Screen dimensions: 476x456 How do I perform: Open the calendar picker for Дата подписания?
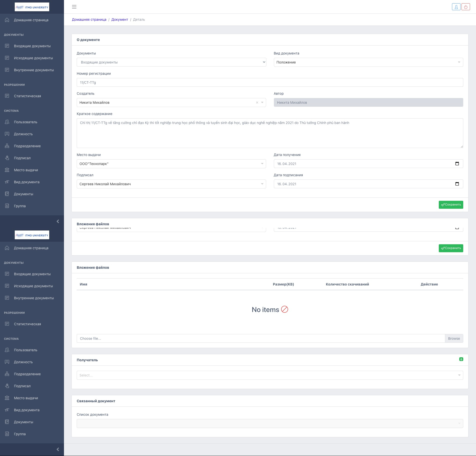tap(457, 184)
